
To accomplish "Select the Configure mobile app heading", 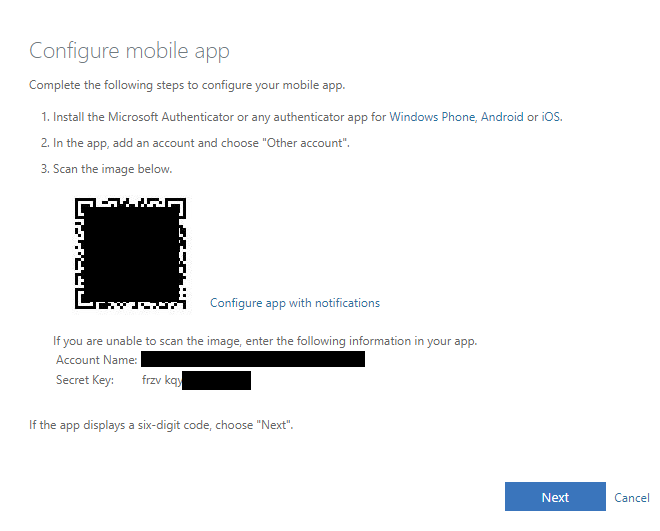I will coord(129,51).
